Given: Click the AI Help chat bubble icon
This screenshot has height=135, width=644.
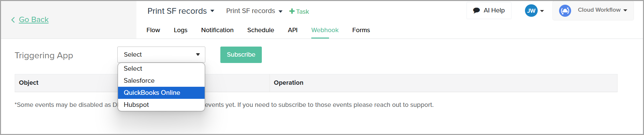Looking at the screenshot, I should (x=476, y=10).
